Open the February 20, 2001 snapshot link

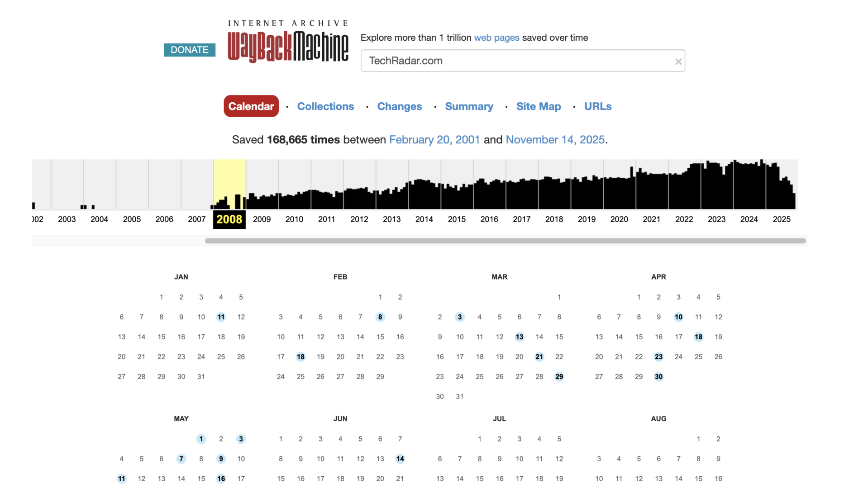(x=434, y=140)
